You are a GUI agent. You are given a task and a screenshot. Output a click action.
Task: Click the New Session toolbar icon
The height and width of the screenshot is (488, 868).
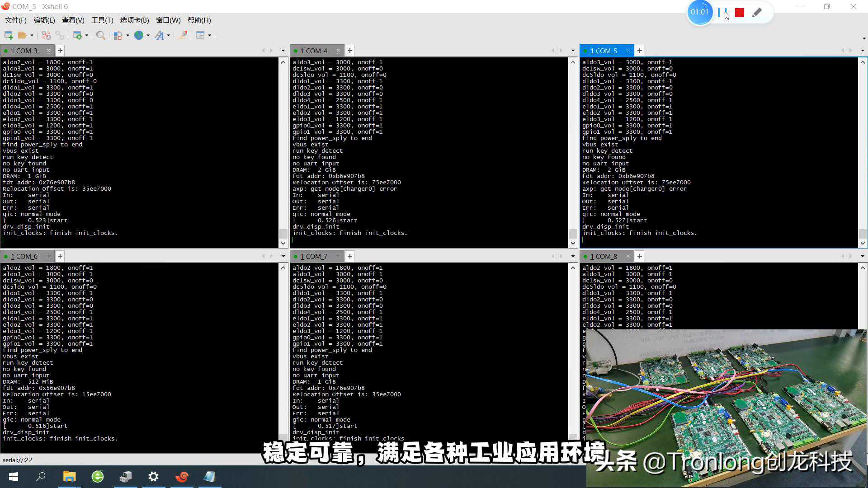tap(8, 35)
